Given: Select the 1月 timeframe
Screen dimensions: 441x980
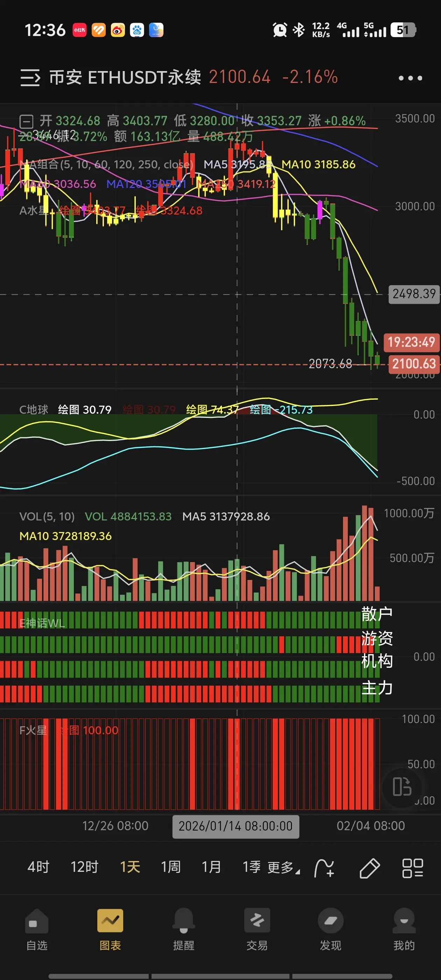Looking at the screenshot, I should tap(211, 867).
